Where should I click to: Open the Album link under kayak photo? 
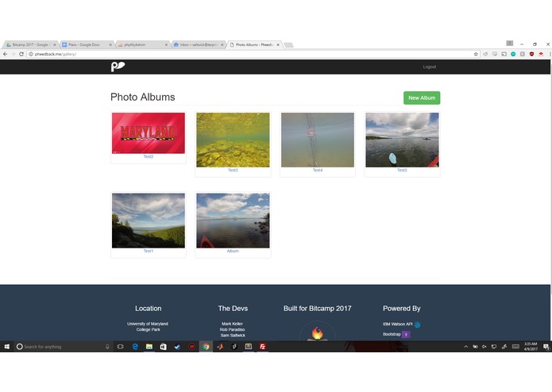[x=233, y=251]
